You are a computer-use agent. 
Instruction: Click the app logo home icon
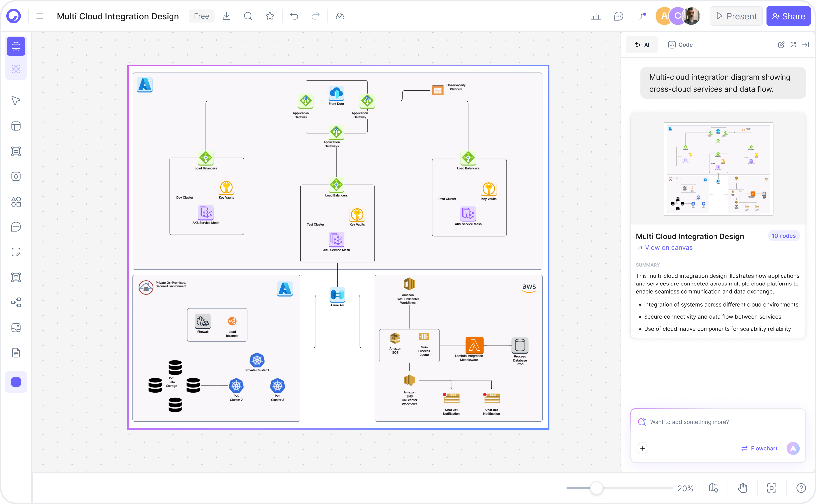14,16
